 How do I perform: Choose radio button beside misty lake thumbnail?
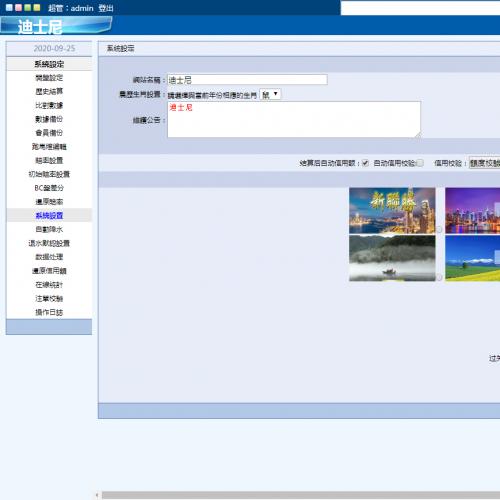(439, 277)
